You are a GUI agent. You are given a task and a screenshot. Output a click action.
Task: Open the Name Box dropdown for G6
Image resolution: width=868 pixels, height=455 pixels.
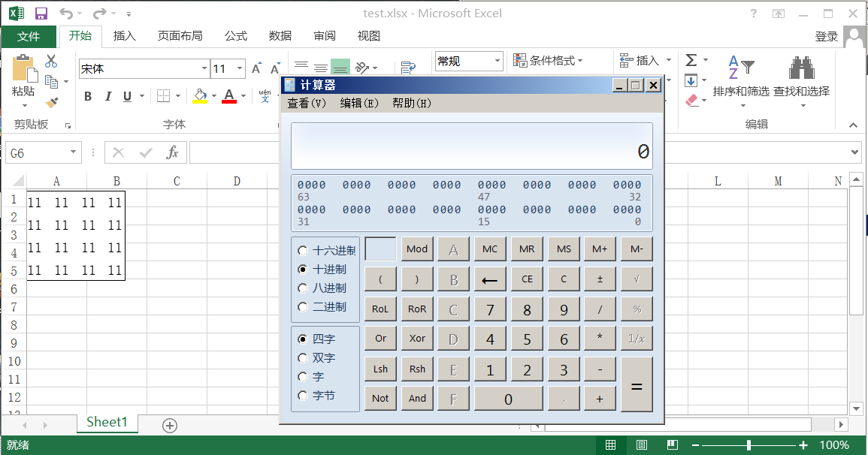coord(72,152)
